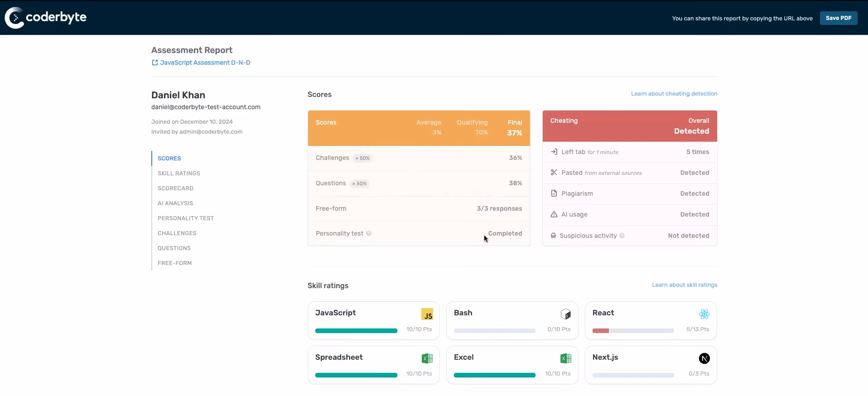
Task: Click the Plagiarism Detected row
Action: [630, 194]
